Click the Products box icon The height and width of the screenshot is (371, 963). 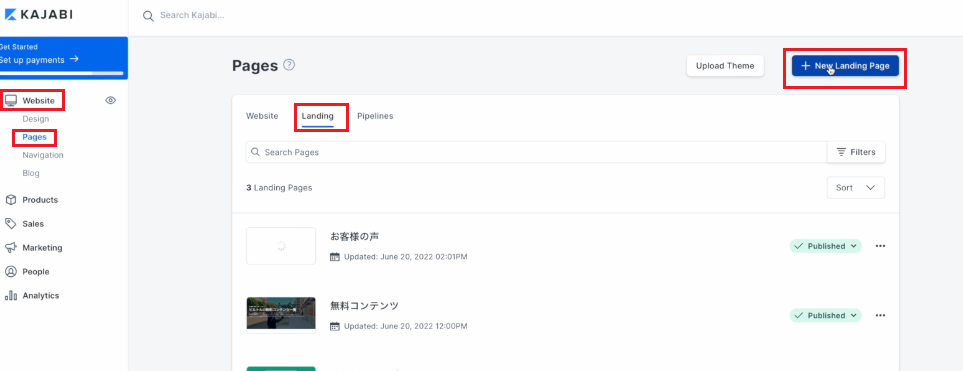(10, 200)
